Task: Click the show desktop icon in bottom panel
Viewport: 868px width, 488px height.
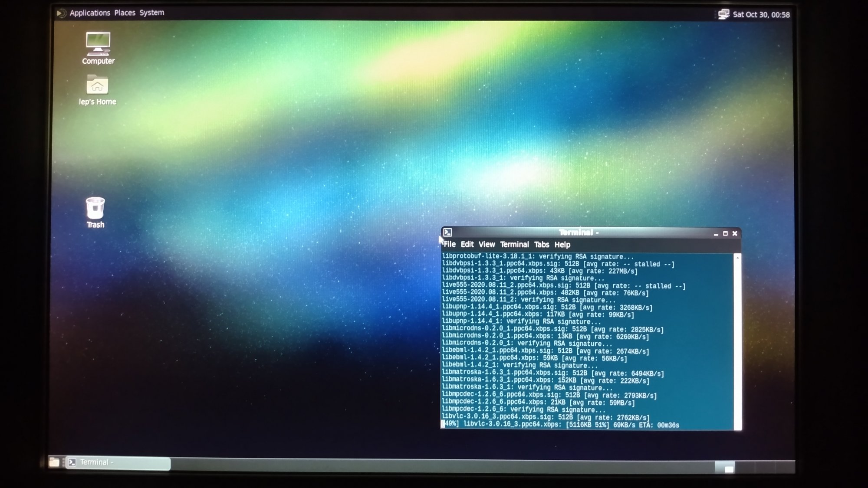Action: 54,462
